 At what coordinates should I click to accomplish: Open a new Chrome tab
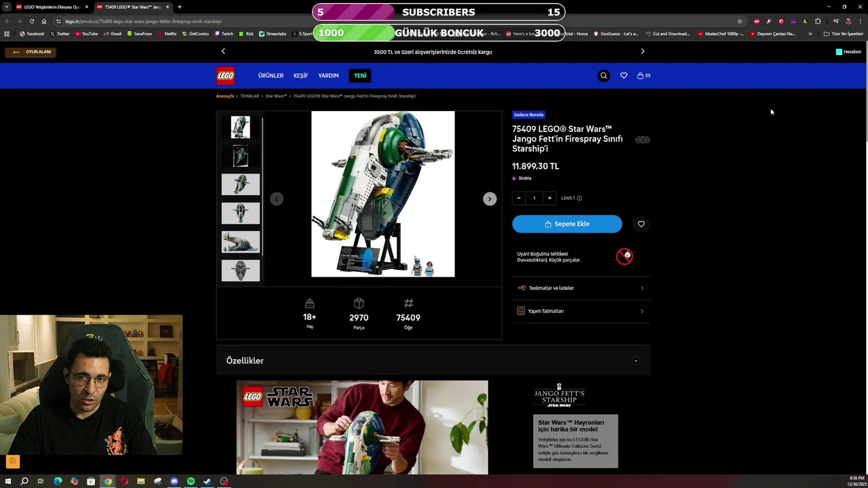point(179,7)
